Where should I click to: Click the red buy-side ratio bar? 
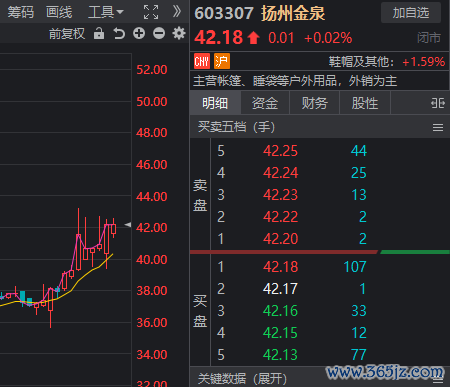284,252
